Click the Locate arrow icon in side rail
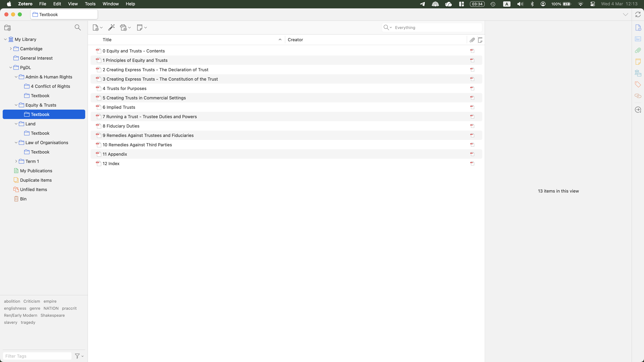 (638, 110)
